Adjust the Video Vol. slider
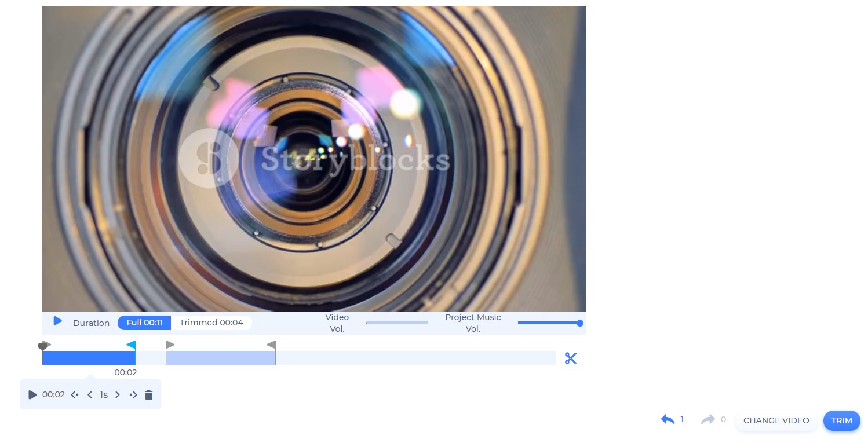The height and width of the screenshot is (443, 868). point(397,323)
